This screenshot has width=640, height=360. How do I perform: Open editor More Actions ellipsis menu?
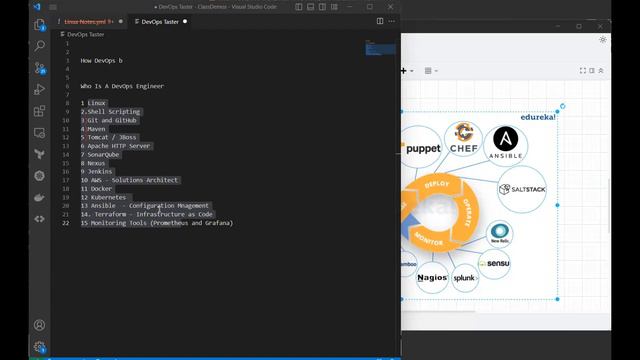[392, 21]
